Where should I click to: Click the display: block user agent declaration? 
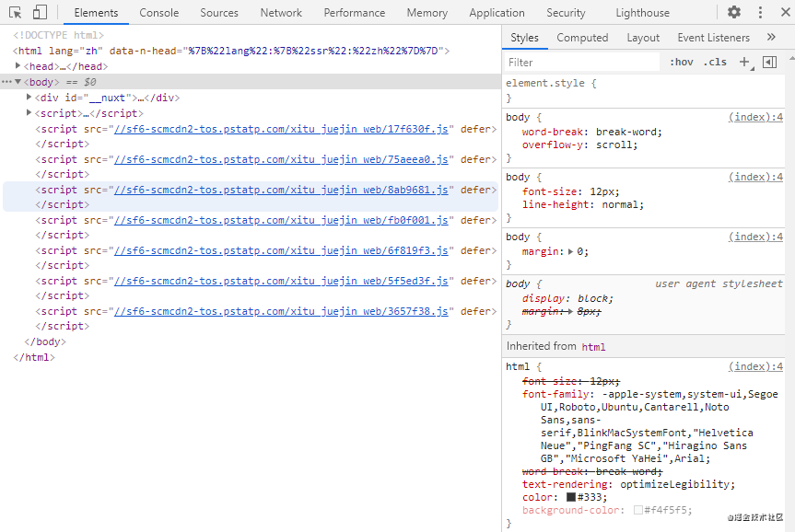[567, 298]
